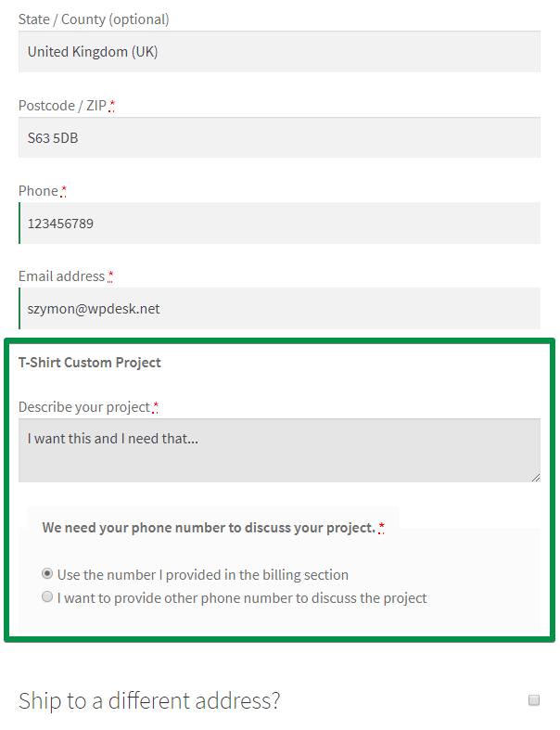The height and width of the screenshot is (730, 560).
Task: Click the 'Ship to a different address?' heading
Action: click(x=149, y=700)
